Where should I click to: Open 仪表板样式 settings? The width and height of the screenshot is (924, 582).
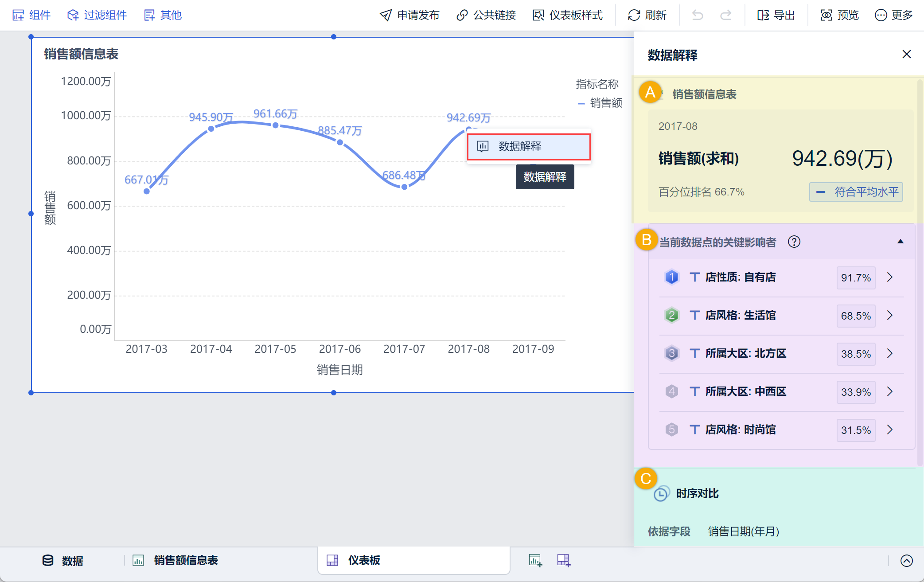coord(568,15)
